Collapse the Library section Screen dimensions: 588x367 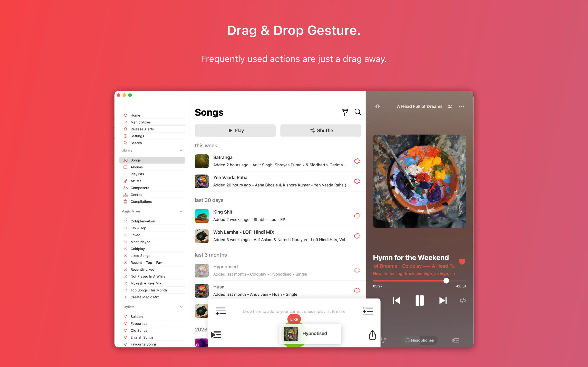181,150
